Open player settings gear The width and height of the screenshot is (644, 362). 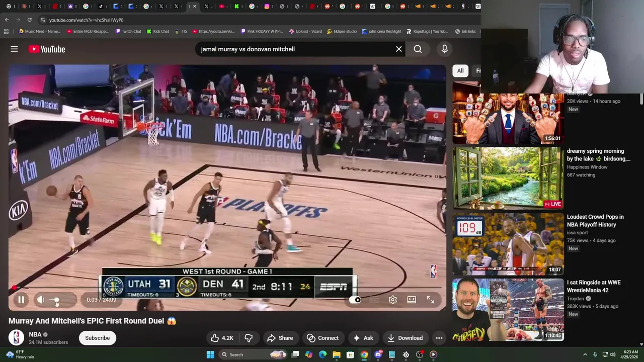pyautogui.click(x=392, y=300)
